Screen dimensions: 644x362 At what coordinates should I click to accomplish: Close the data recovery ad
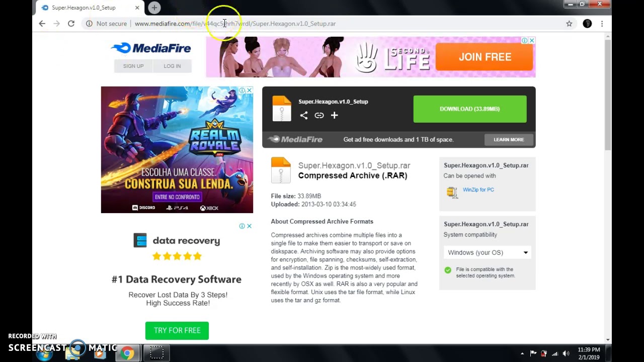(249, 226)
